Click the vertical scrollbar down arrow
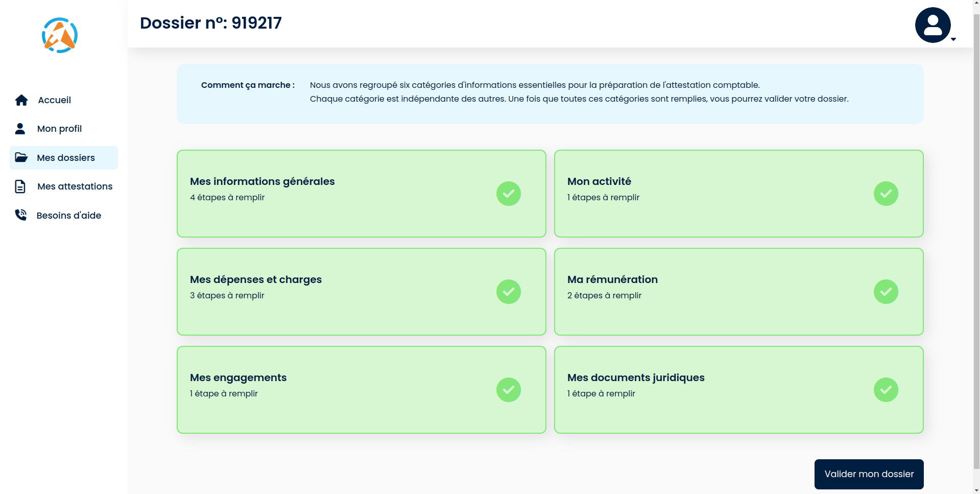 976,490
